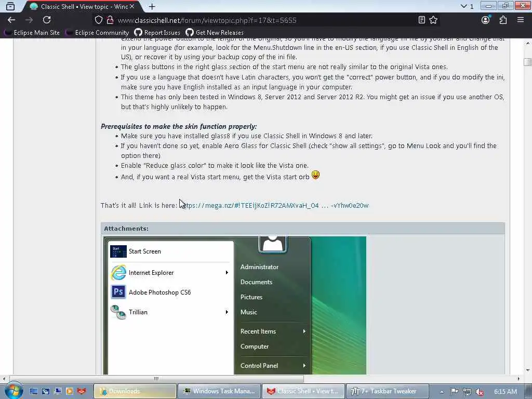Expand Recent Items submenu arrow
This screenshot has width=532, height=399.
(x=304, y=331)
